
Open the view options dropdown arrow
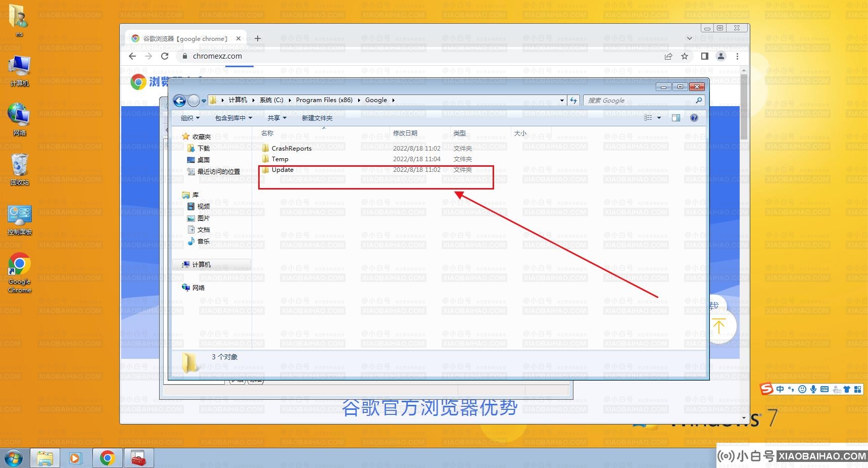659,118
